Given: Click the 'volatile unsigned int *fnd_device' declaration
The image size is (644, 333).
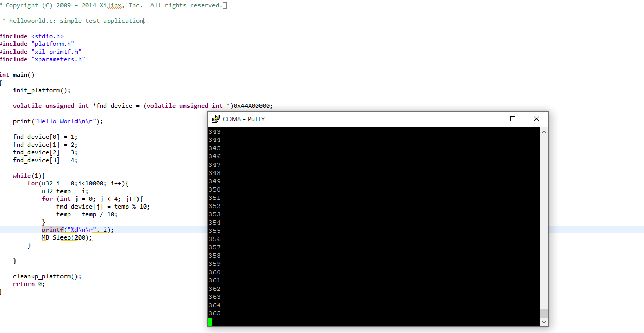Looking at the screenshot, I should pos(143,106).
